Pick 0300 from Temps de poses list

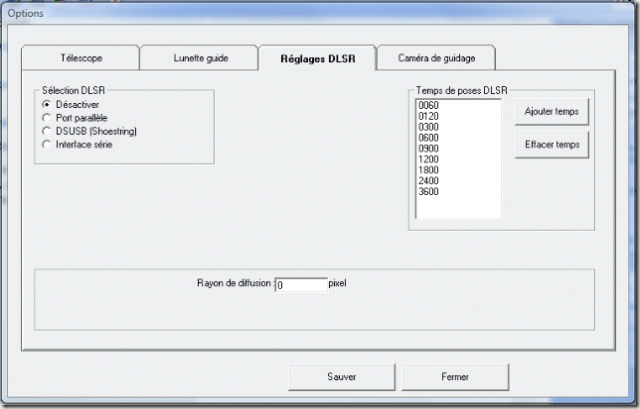click(x=429, y=127)
